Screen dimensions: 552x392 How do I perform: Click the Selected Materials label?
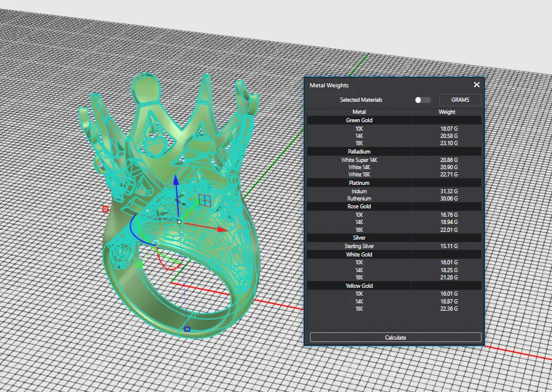361,100
